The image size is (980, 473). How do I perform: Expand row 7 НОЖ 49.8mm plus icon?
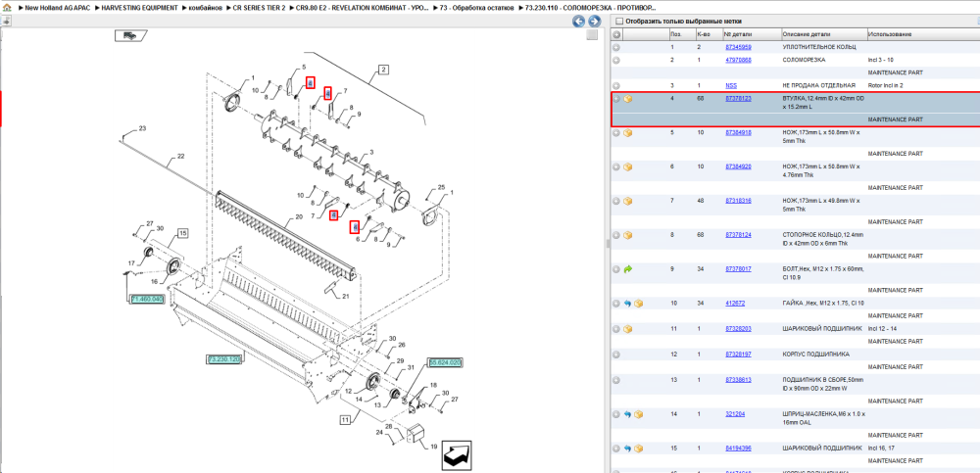616,201
